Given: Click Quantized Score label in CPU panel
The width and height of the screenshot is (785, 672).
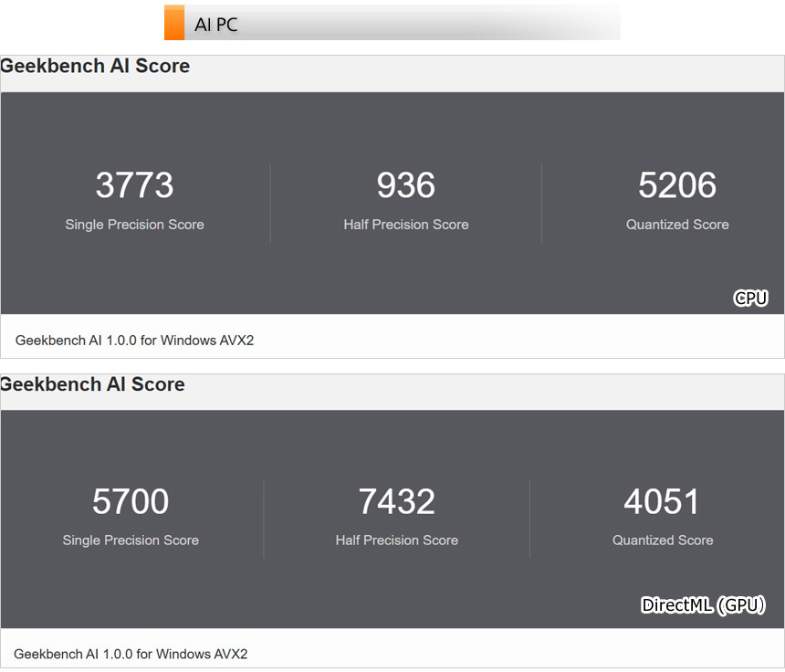Looking at the screenshot, I should click(x=677, y=225).
